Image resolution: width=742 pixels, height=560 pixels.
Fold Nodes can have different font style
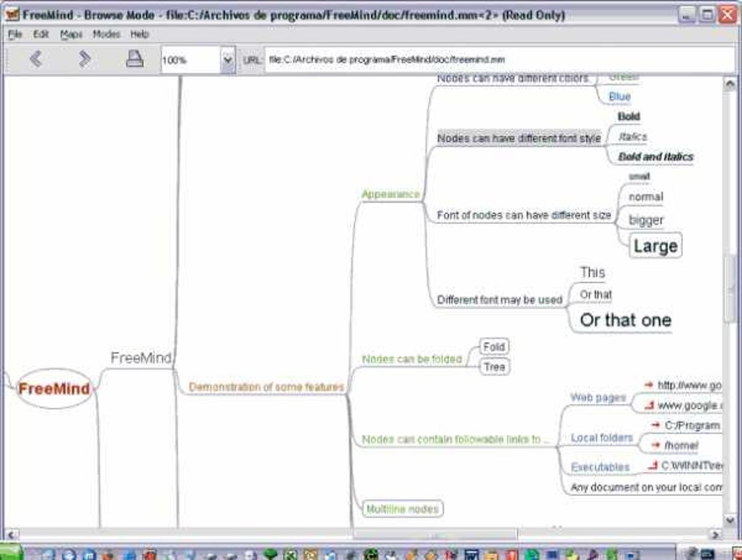point(519,138)
